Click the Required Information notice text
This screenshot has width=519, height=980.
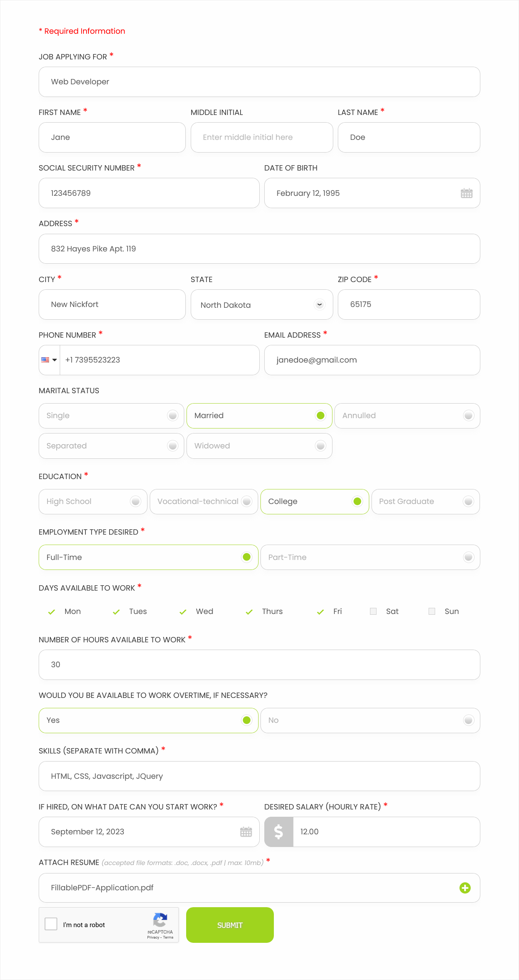82,31
